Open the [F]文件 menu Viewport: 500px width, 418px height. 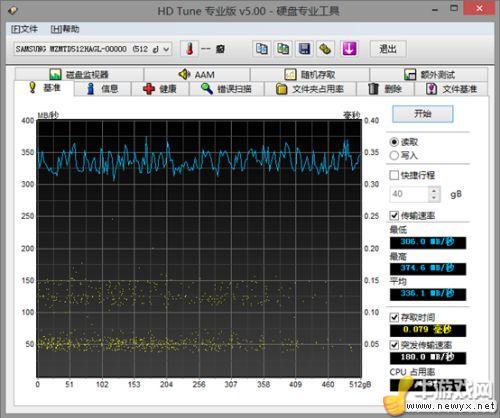pos(24,29)
